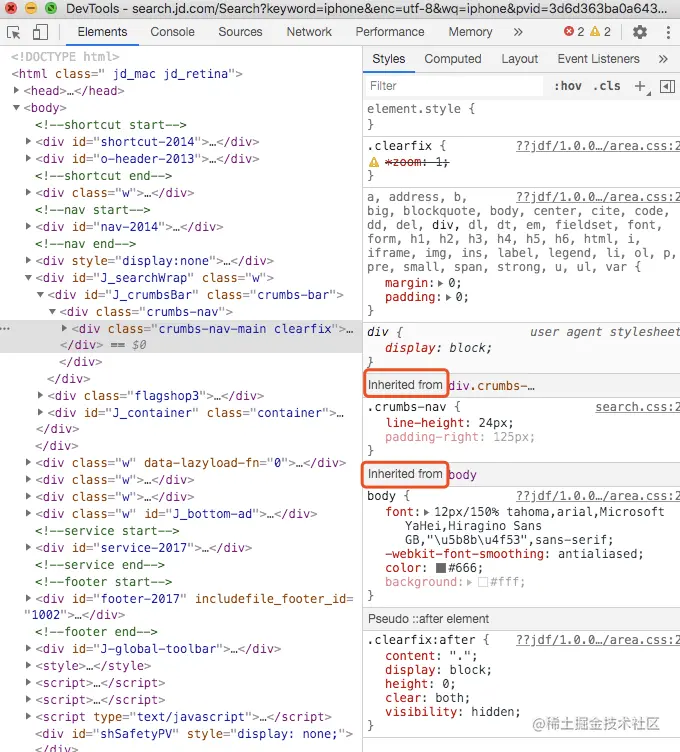The height and width of the screenshot is (752, 680).
Task: Toggle element state with :hov
Action: click(568, 86)
